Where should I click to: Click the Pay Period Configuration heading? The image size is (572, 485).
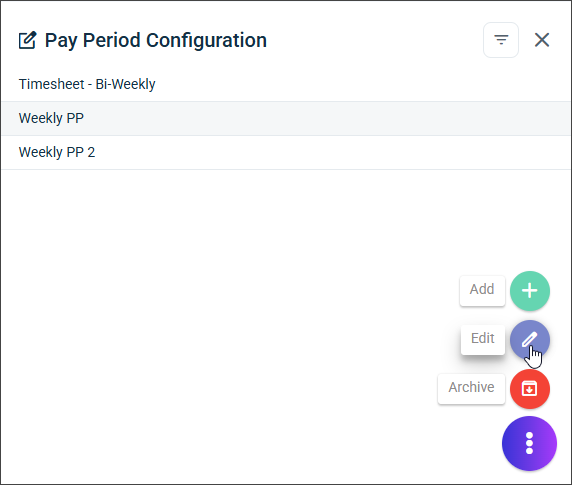[156, 40]
